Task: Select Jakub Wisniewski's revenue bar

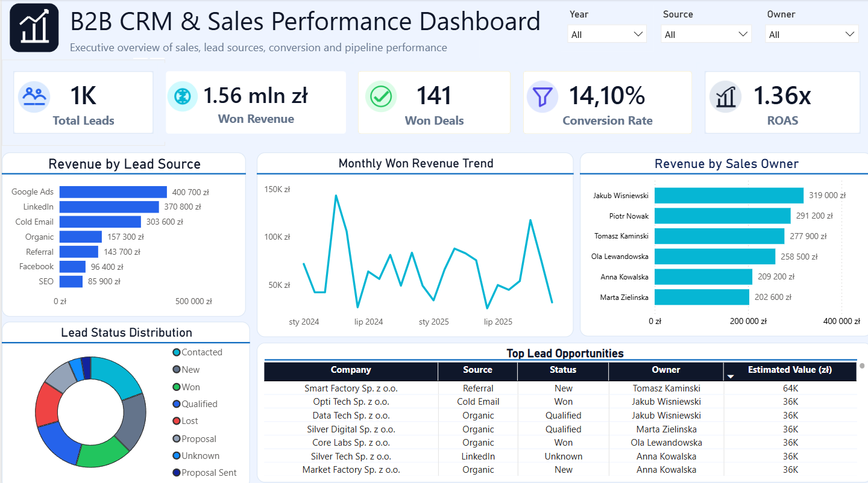Action: click(729, 196)
